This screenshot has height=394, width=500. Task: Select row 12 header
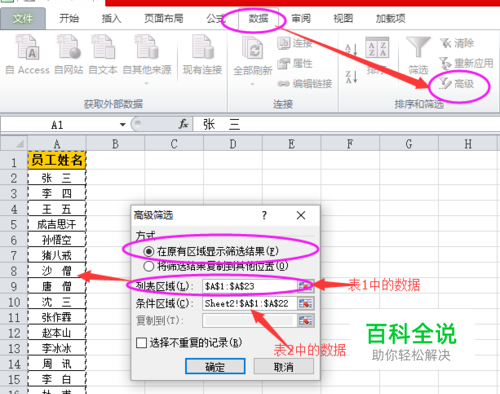(14, 333)
